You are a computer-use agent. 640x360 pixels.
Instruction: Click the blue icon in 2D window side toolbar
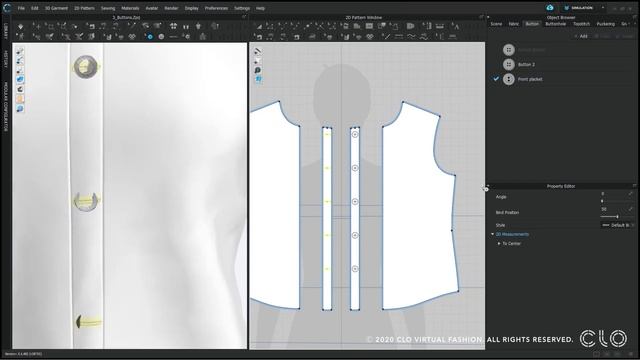coord(258,80)
